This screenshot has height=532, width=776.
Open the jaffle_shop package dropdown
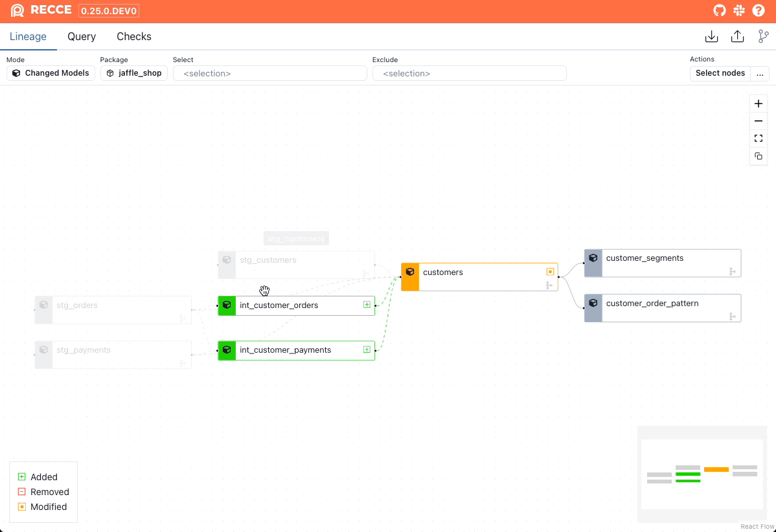pyautogui.click(x=134, y=73)
